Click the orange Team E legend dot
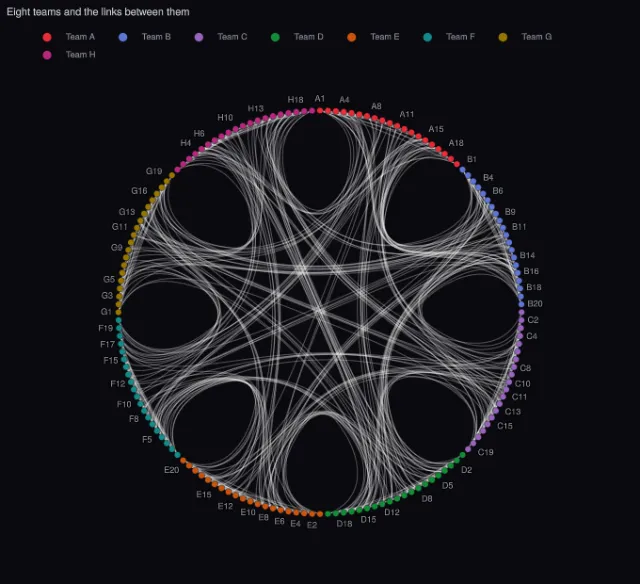Screen dimensions: 640x584 tap(351, 37)
